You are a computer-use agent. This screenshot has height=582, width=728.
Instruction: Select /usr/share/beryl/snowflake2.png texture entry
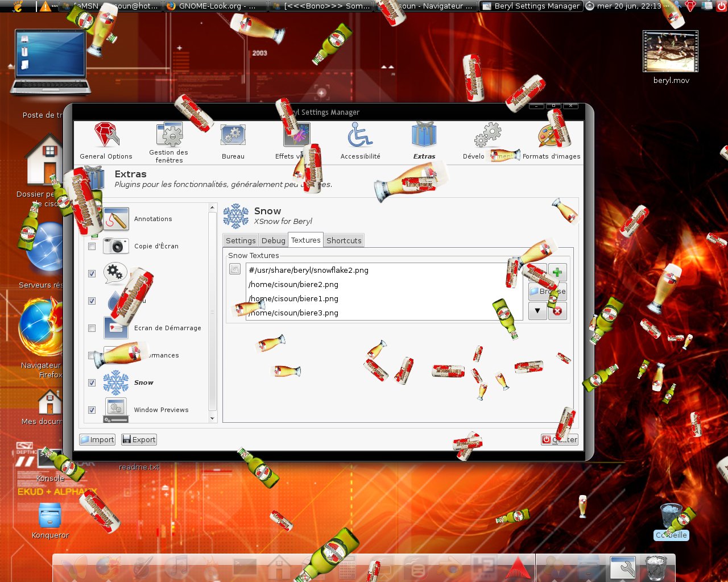pyautogui.click(x=384, y=270)
